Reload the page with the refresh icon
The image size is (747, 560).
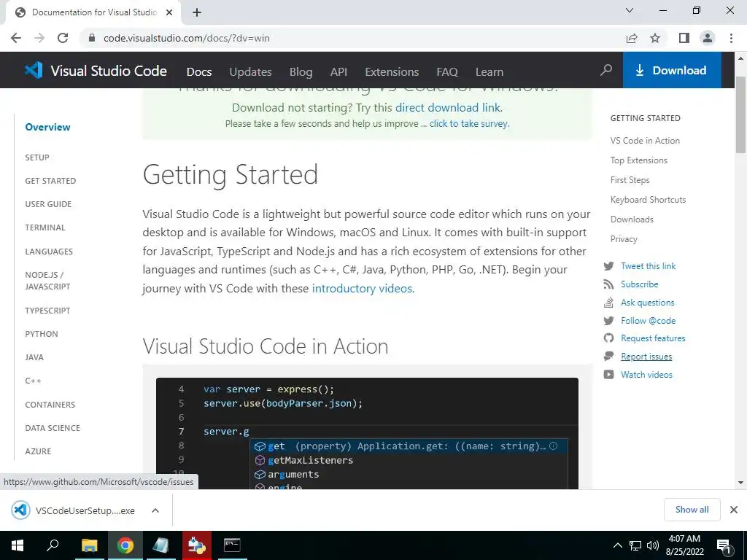[63, 38]
